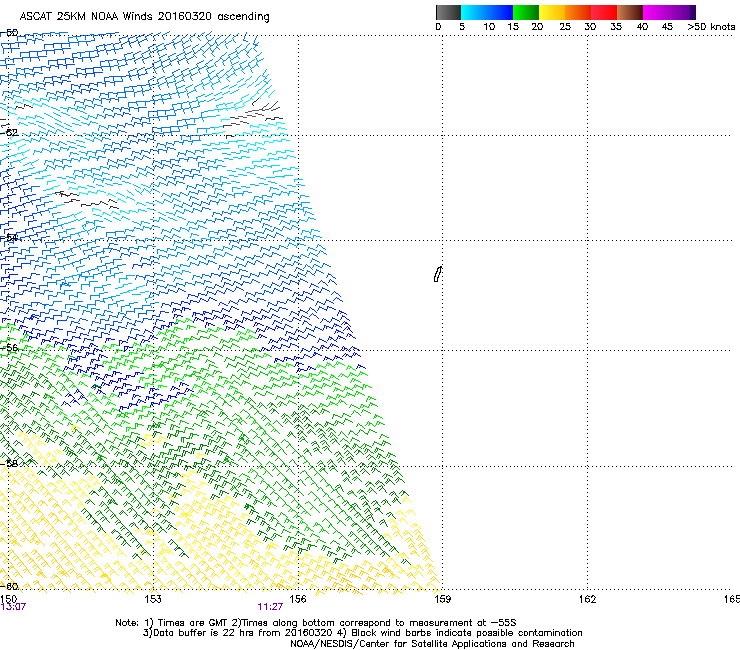Click the note line 'Times are GMT'
Screen dimensions: 740x650
[192, 623]
